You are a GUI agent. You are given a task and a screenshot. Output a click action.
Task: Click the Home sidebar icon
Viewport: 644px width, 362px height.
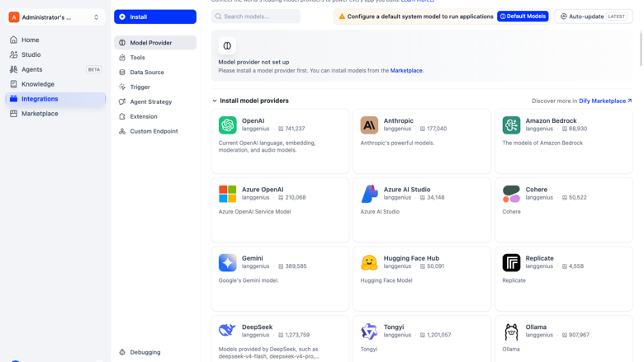click(x=13, y=40)
